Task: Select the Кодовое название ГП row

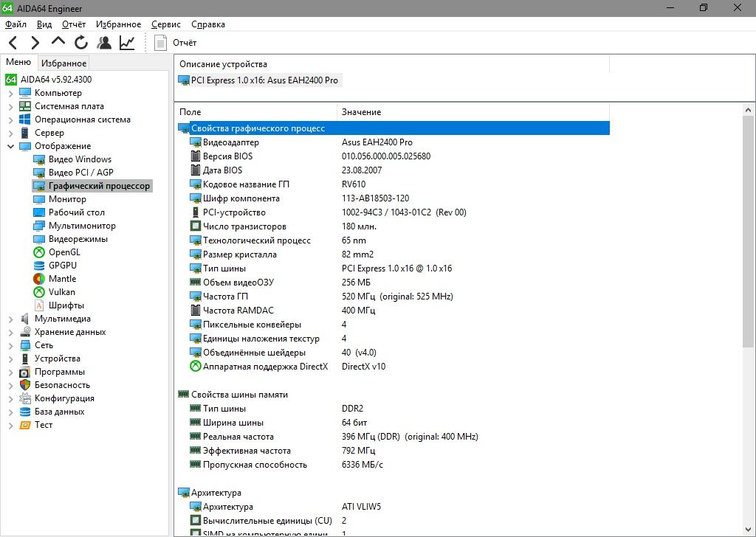Action: (394, 184)
